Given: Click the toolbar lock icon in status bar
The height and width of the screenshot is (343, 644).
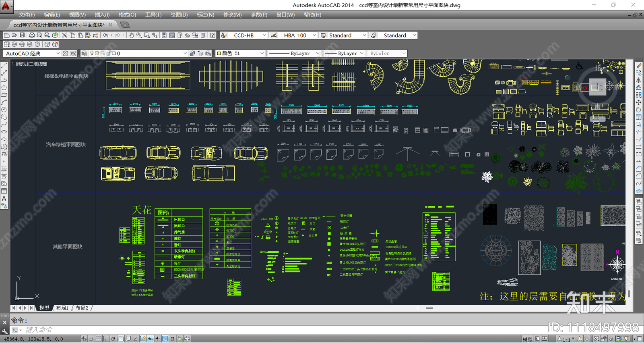Looking at the screenshot, I should click(603, 339).
